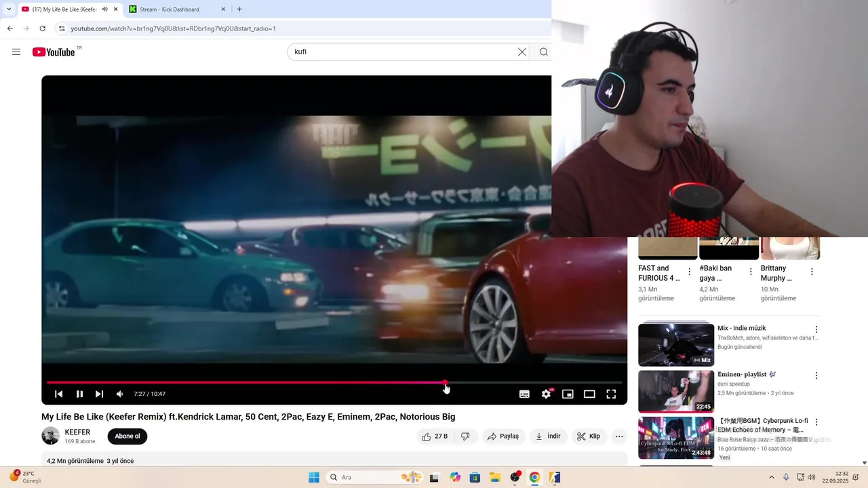The image size is (868, 488).
Task: Open options for FAST and FURIOUS short
Action: pos(690,272)
